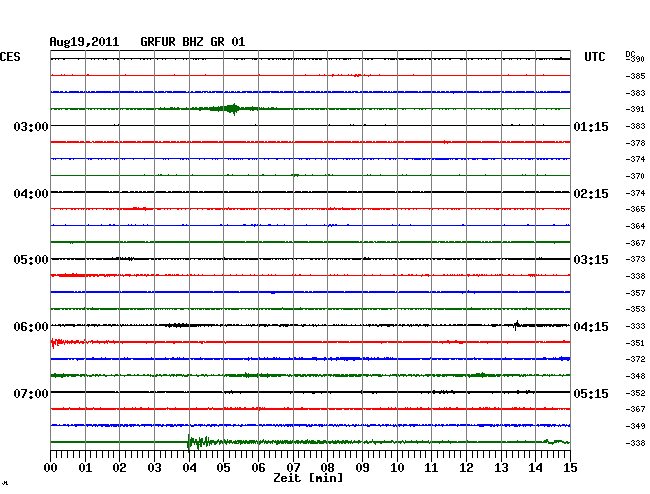
Task: Click the 05:15 UTC time label
Action: coord(591,393)
